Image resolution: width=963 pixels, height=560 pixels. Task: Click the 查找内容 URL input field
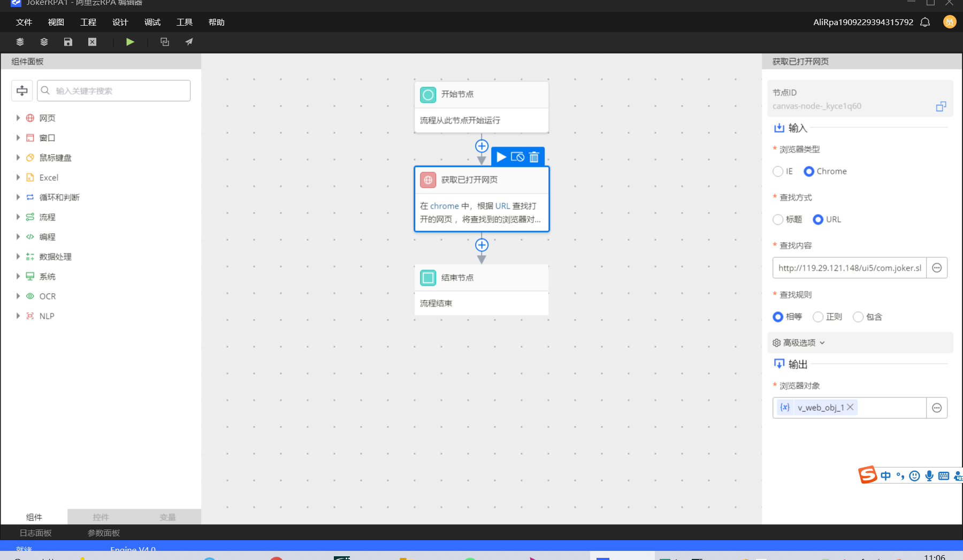point(850,268)
